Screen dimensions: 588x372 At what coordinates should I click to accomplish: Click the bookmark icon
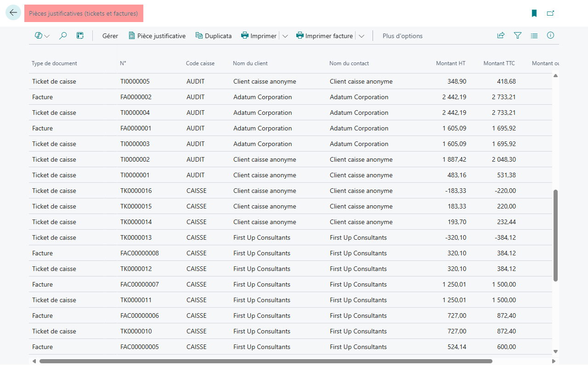(x=534, y=13)
